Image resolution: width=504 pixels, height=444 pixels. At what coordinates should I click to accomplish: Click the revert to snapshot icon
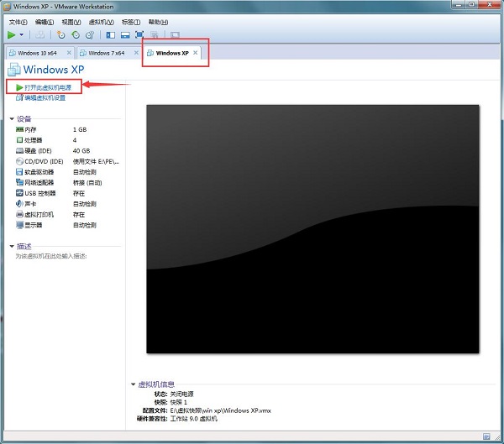tap(76, 34)
